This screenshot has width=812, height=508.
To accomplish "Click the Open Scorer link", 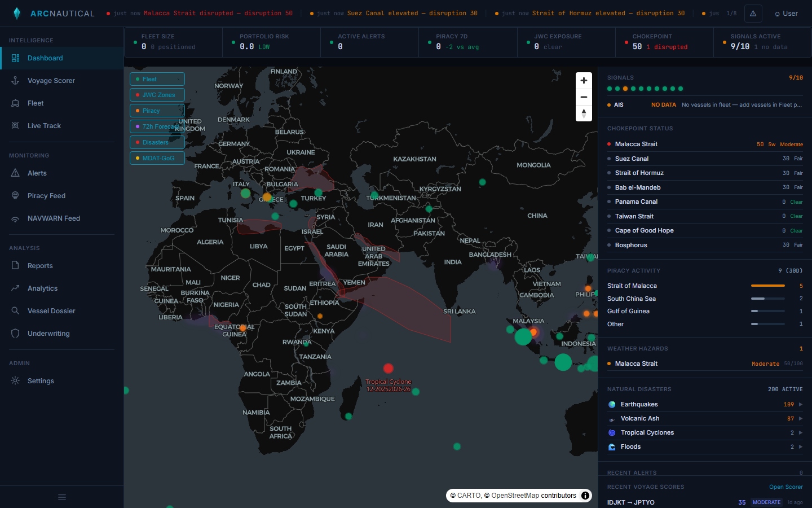I will (x=785, y=487).
